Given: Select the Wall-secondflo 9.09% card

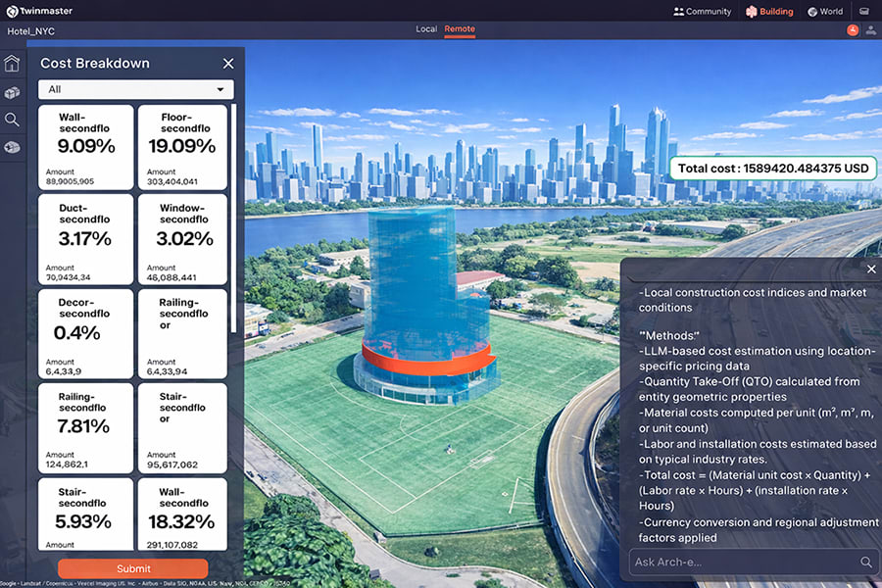Looking at the screenshot, I should pyautogui.click(x=86, y=147).
